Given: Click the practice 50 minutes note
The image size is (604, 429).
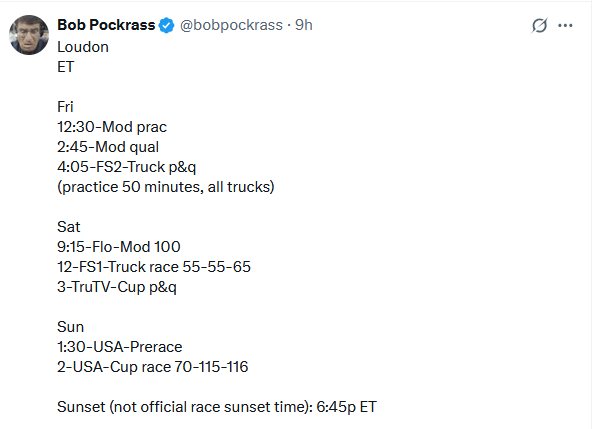Looking at the screenshot, I should pyautogui.click(x=166, y=187).
